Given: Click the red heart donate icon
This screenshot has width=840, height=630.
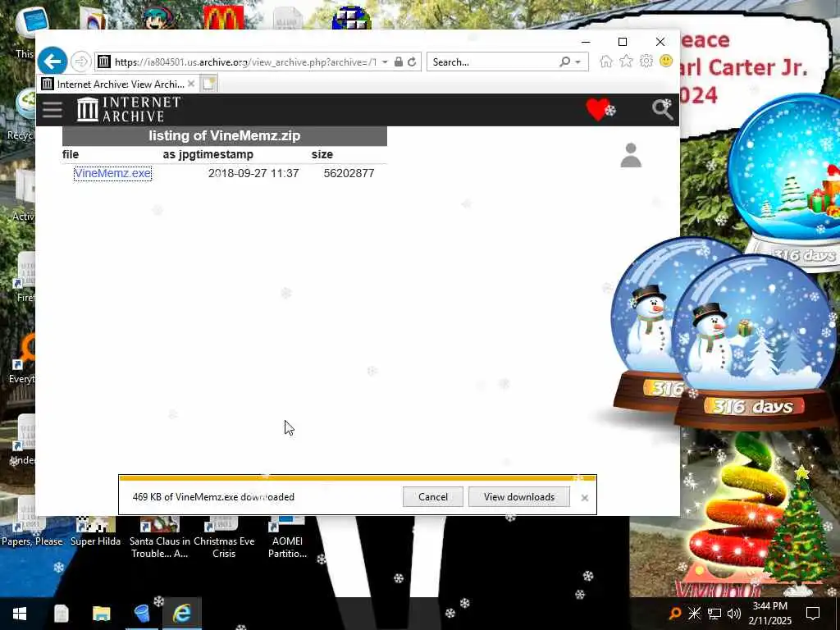Looking at the screenshot, I should 598,109.
